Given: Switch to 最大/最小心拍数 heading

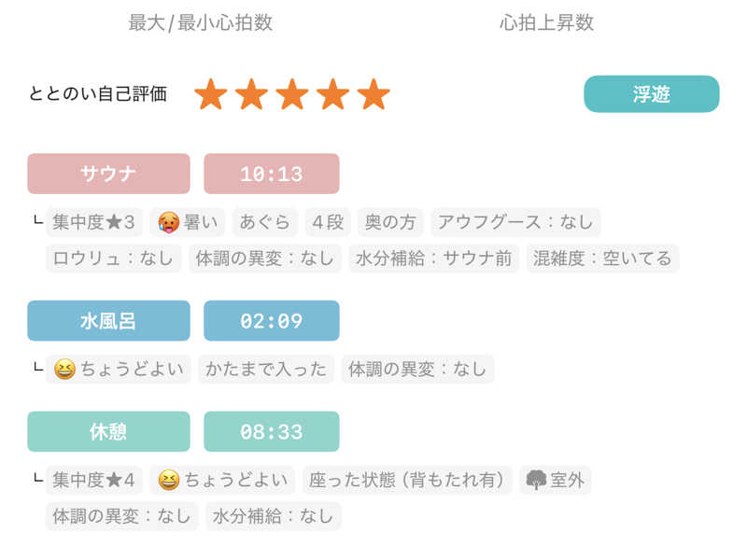Looking at the screenshot, I should coord(201,23).
